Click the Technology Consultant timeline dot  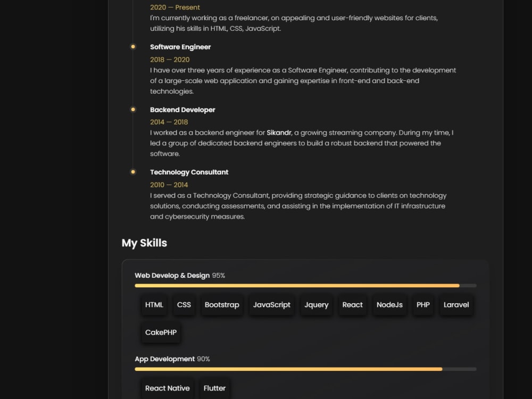point(133,172)
